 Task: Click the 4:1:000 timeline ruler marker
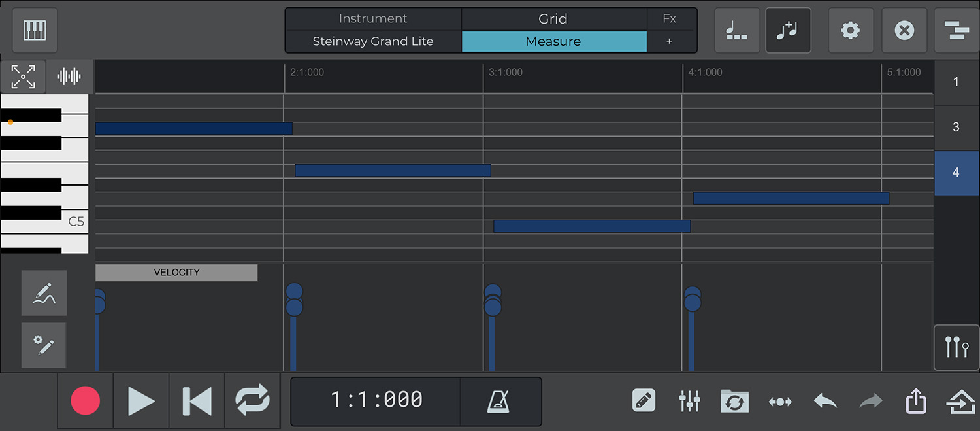coord(705,73)
